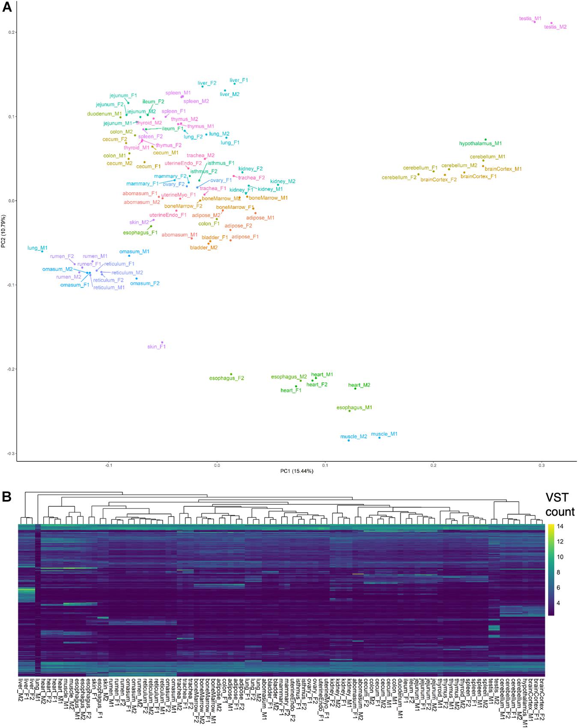Click the omasum_F2 label
This screenshot has height=728, width=578.
(x=145, y=283)
